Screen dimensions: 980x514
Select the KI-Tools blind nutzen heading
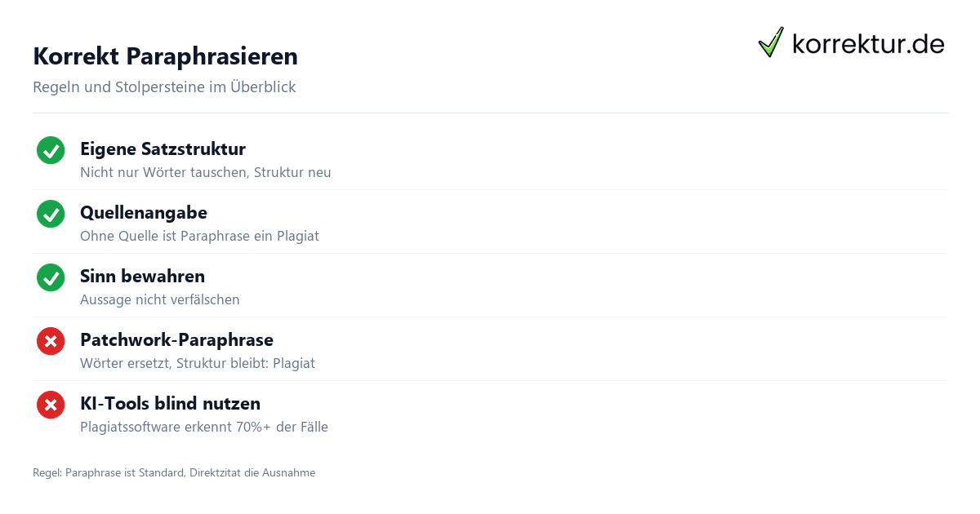coord(170,403)
